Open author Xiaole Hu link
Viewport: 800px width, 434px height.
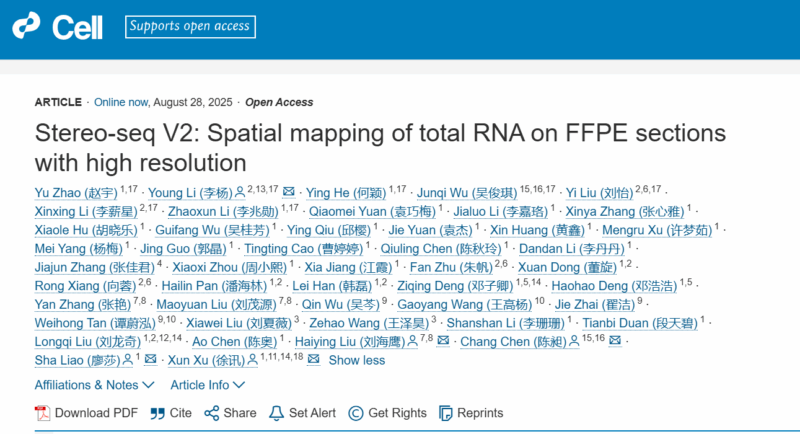(x=86, y=231)
